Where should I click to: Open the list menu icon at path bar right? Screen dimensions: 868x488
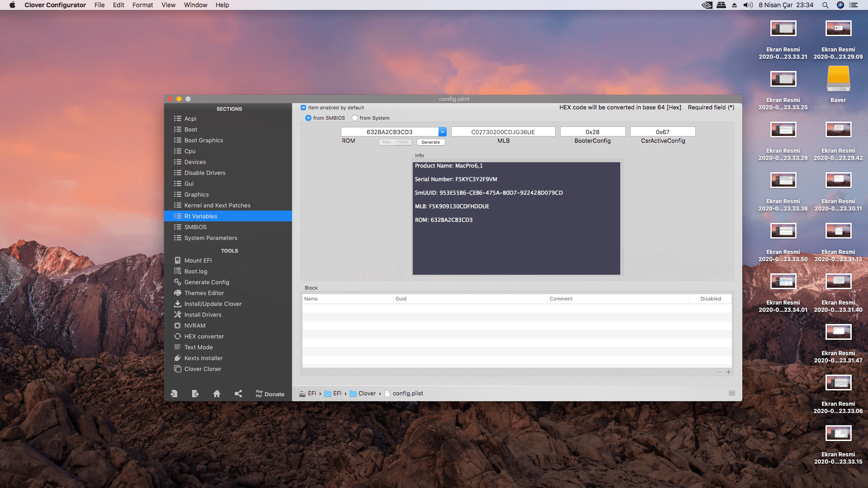pos(731,393)
